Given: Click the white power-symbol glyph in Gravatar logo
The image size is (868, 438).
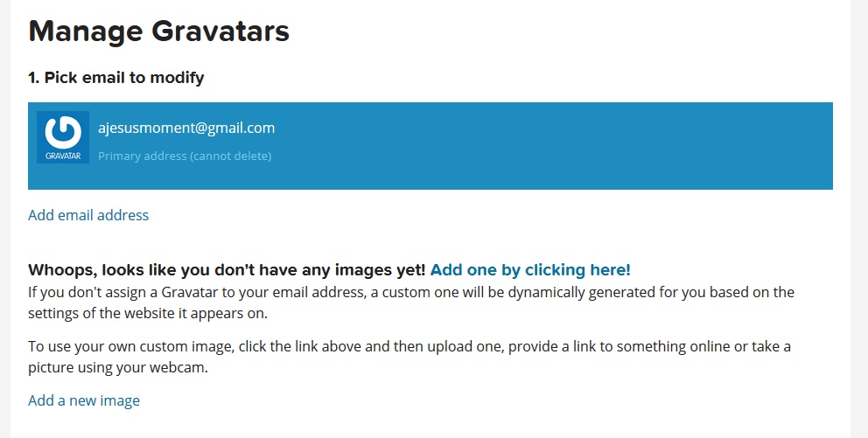Looking at the screenshot, I should coord(63,132).
